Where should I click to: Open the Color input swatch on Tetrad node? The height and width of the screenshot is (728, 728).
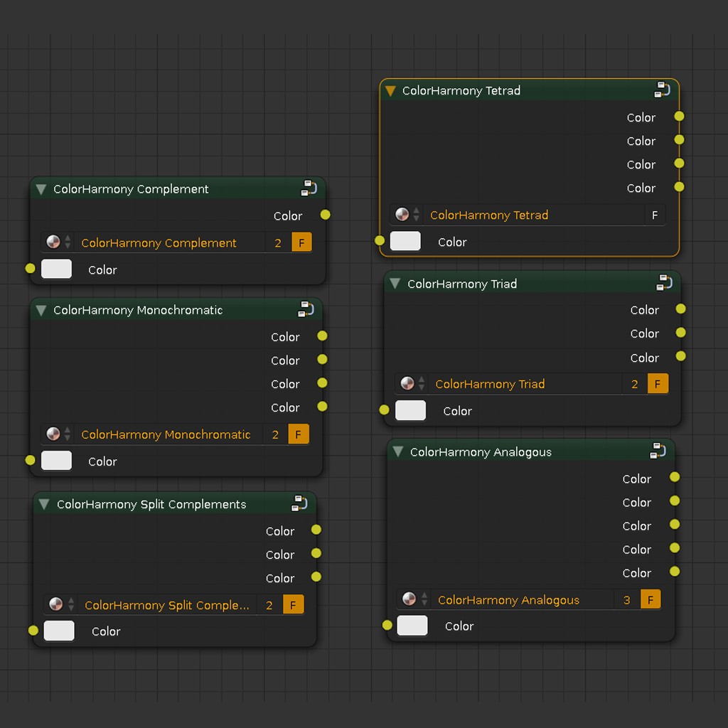click(405, 241)
